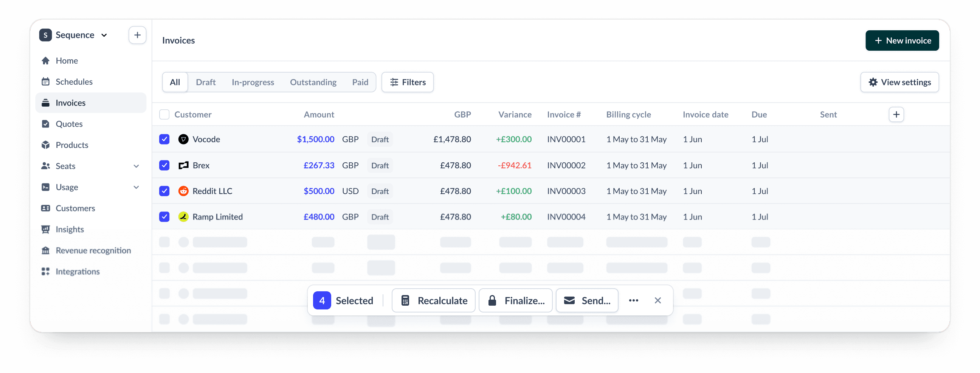Open the Integrations page
The height and width of the screenshot is (373, 980).
coord(77,271)
